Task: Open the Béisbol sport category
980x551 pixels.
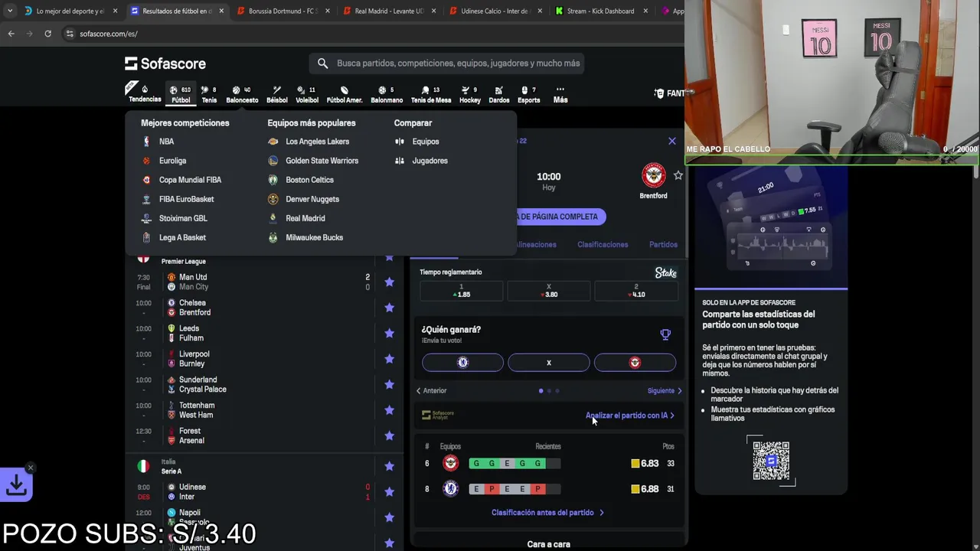Action: (277, 94)
